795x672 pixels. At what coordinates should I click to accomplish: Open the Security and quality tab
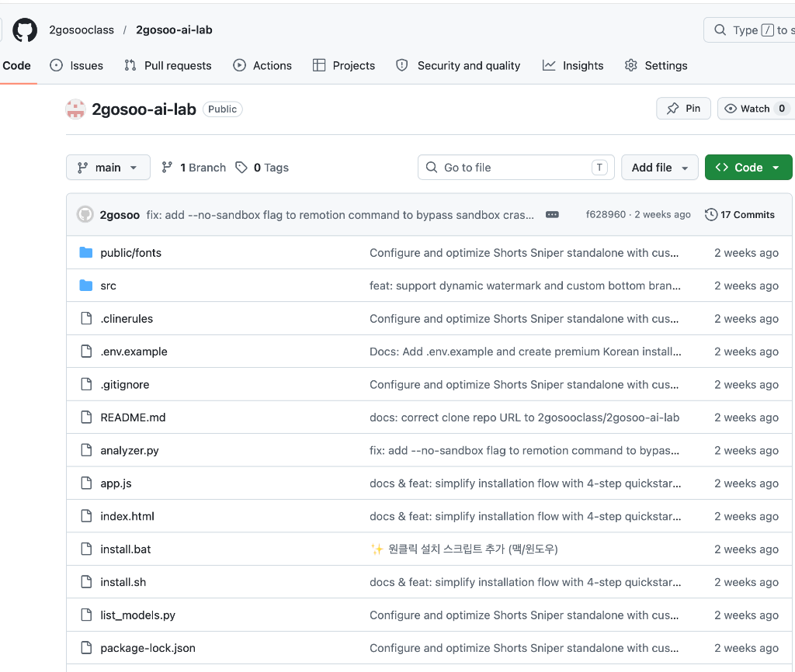[458, 65]
